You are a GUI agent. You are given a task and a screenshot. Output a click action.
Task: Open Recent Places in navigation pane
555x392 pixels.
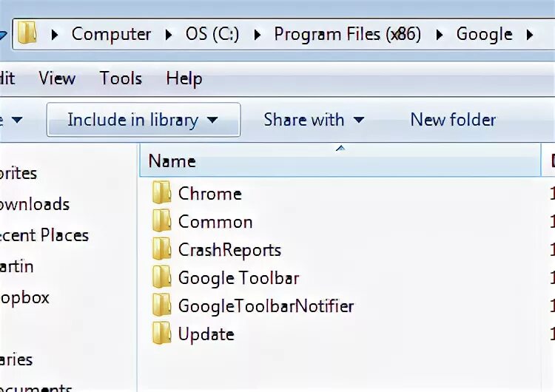(x=44, y=235)
